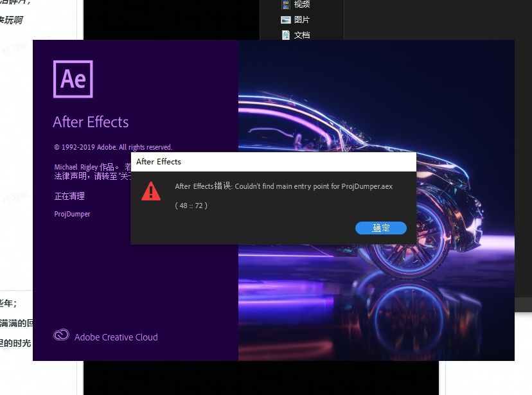Screen dimensions: 532x395
Task: Open the 文档 folder in file explorer
Action: click(x=296, y=35)
